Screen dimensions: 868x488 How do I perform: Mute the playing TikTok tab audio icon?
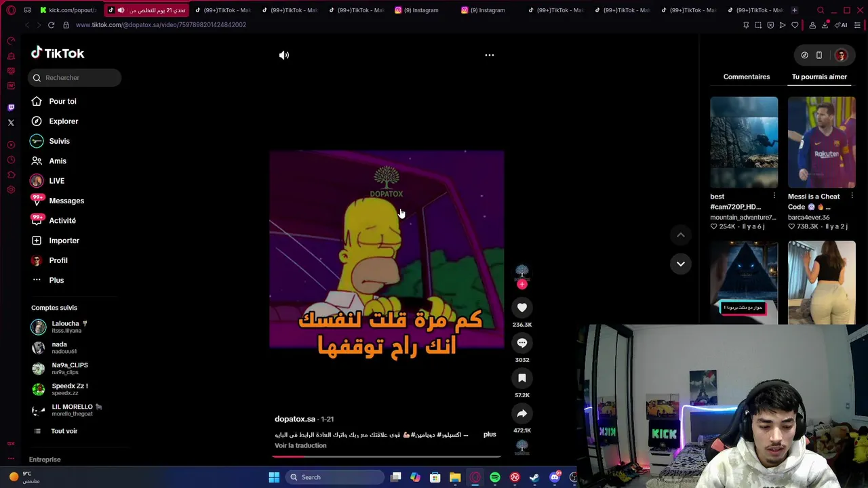(121, 10)
